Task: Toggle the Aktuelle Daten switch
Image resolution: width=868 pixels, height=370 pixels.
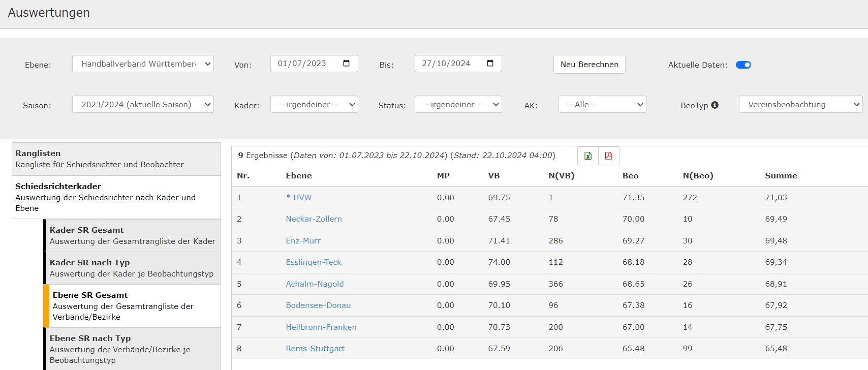Action: 743,65
